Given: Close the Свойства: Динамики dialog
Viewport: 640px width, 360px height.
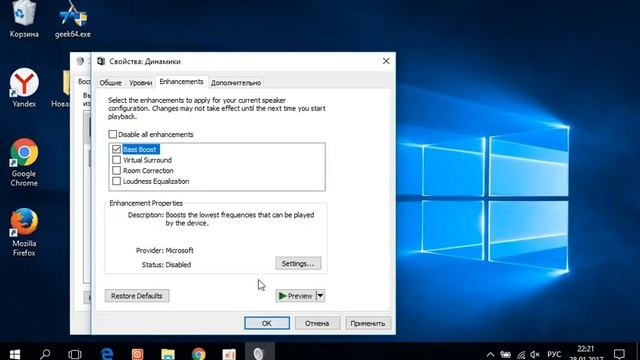Looking at the screenshot, I should (386, 61).
